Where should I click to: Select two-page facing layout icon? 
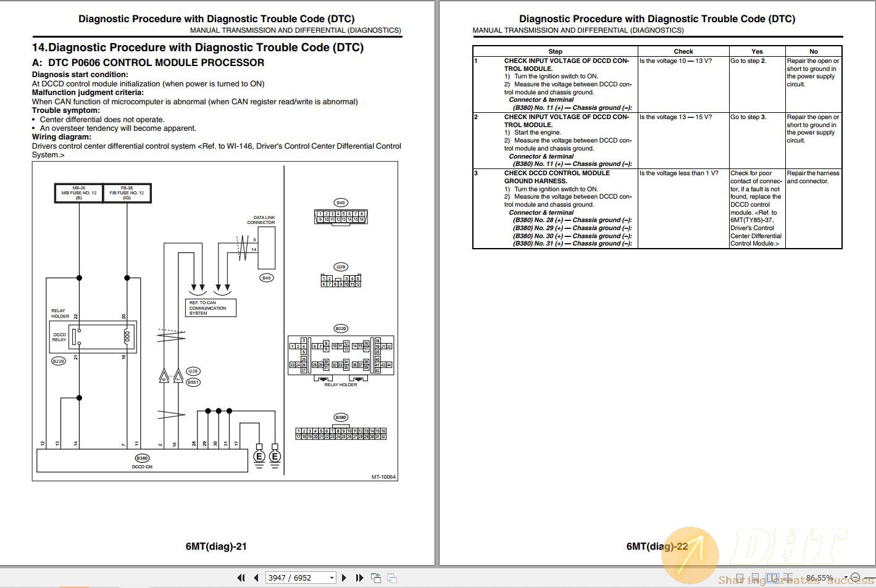click(772, 578)
